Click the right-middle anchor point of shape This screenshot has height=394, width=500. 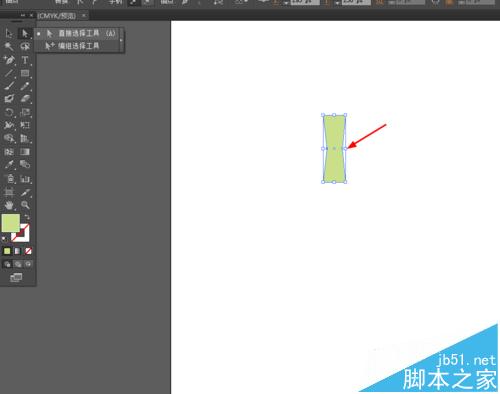[x=345, y=149]
